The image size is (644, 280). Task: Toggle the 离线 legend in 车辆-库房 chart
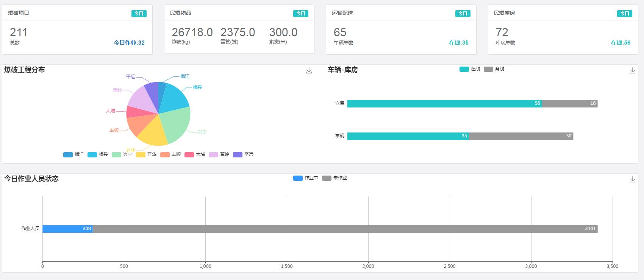[x=494, y=69]
